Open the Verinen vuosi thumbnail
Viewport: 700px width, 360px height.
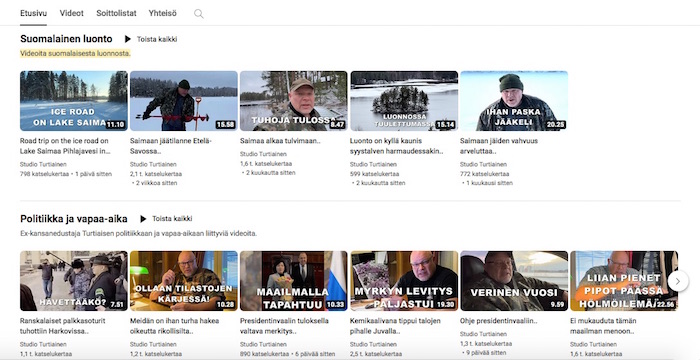tap(514, 281)
